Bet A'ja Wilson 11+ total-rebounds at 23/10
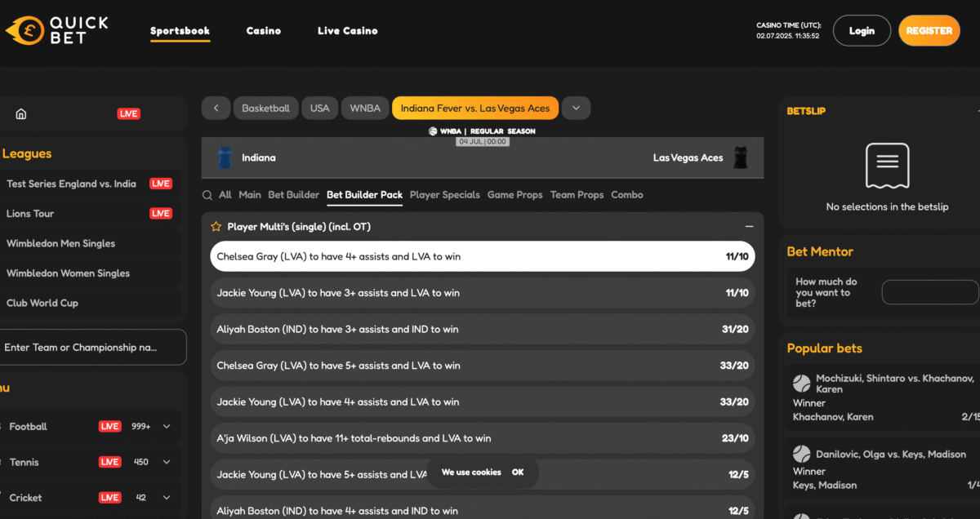Screen dimensions: 980x519 (483, 438)
